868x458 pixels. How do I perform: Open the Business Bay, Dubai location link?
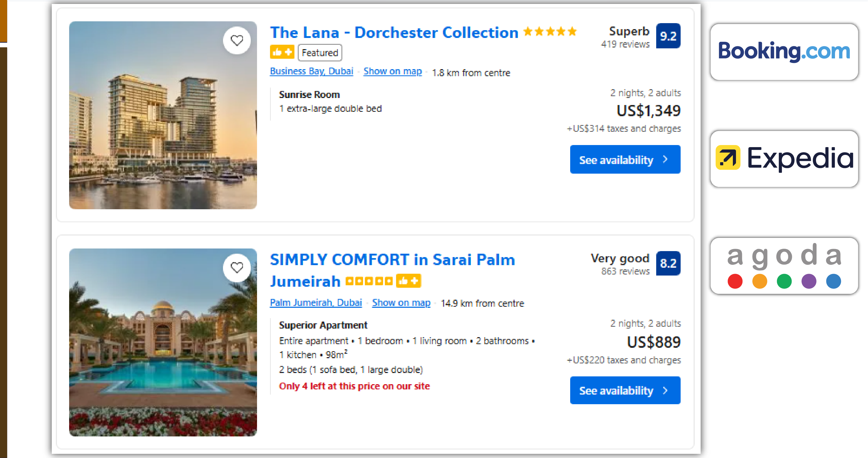point(311,71)
